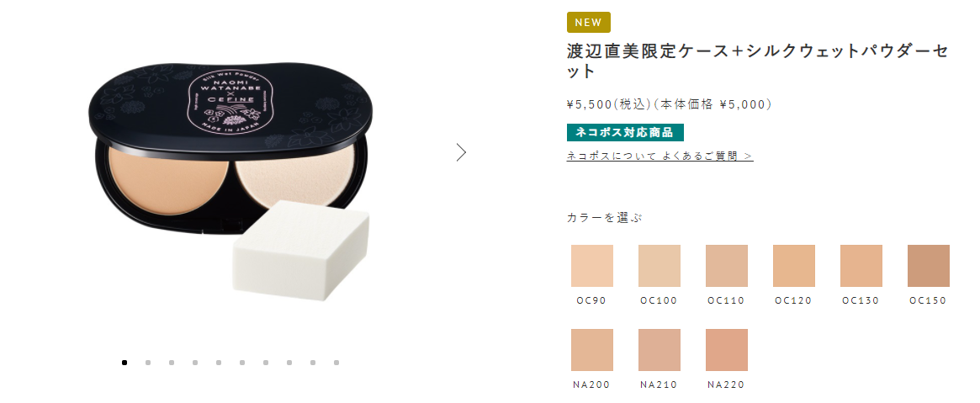980x403 pixels.
Task: Go to the second carousel slide dot
Action: pyautogui.click(x=148, y=363)
